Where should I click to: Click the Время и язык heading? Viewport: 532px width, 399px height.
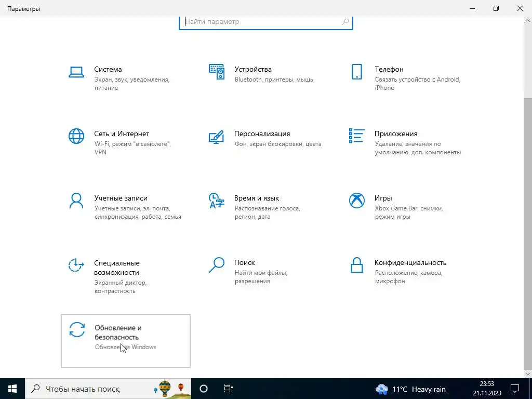click(257, 198)
